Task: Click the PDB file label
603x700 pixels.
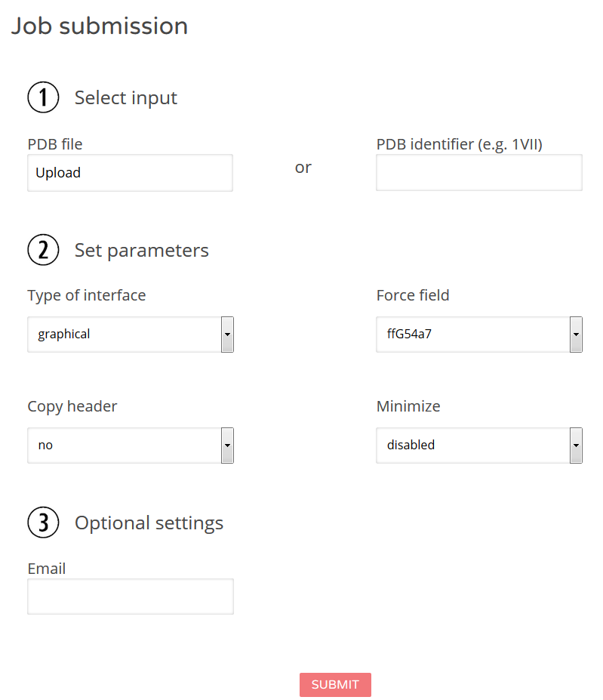Action: [55, 144]
